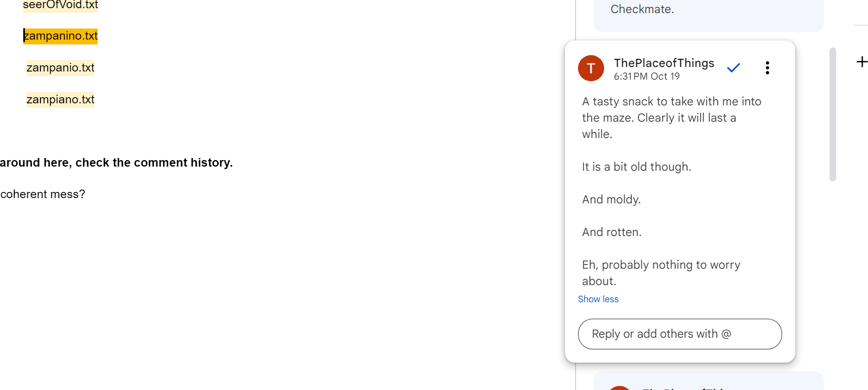Click the zampanio.txt highlighted text
This screenshot has height=390, width=868.
tap(60, 68)
